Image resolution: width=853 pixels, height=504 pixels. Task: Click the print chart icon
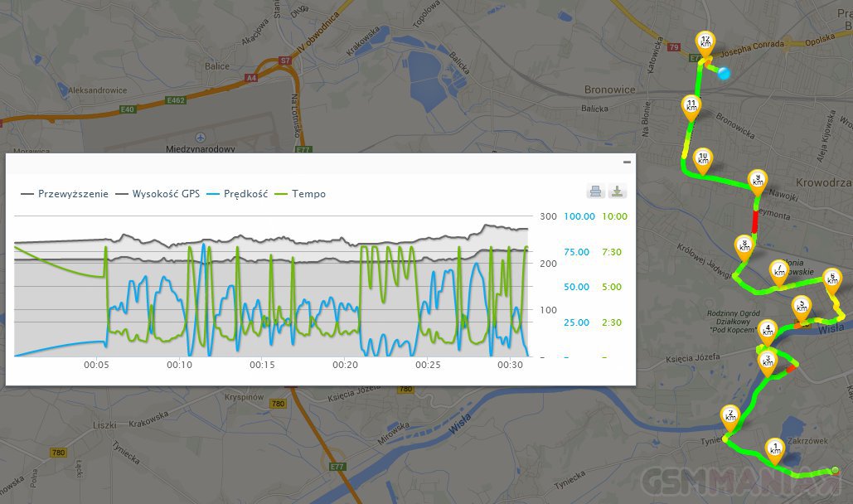point(595,191)
